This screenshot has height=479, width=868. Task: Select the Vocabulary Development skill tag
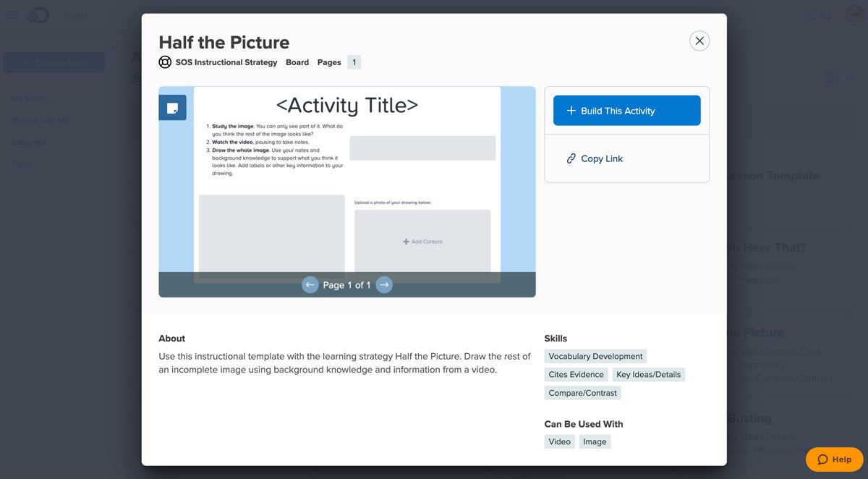(595, 356)
